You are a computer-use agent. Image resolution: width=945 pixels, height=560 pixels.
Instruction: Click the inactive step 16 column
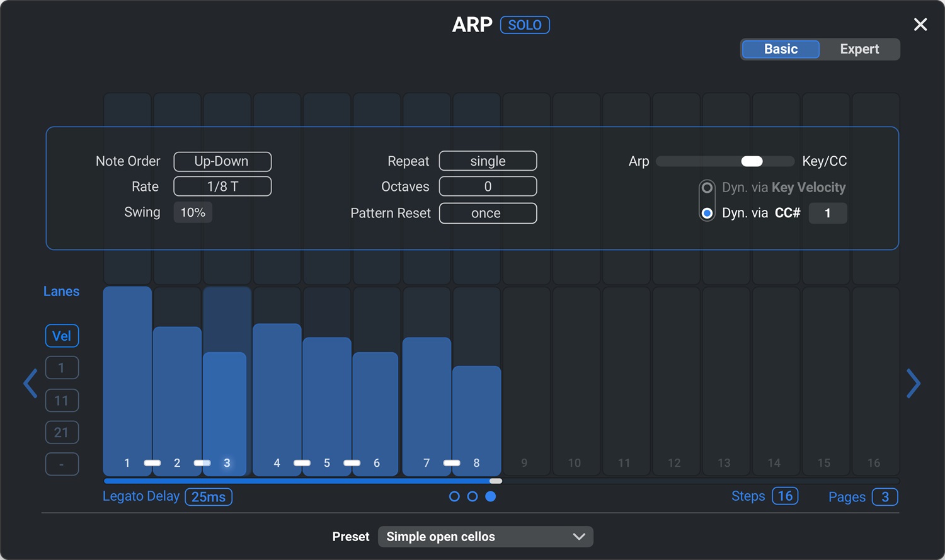[876, 381]
